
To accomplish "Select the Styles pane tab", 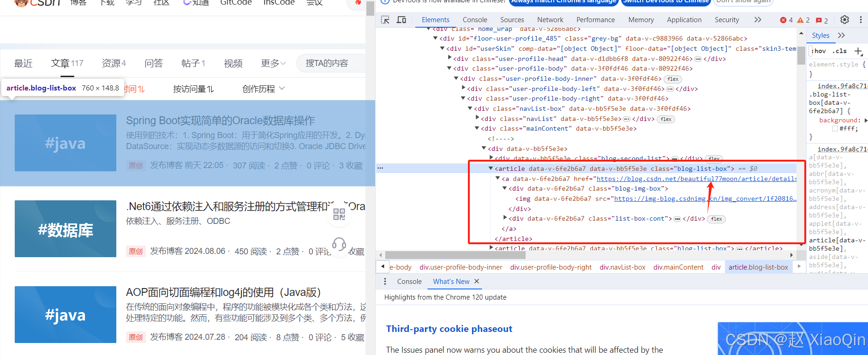I will (x=820, y=36).
